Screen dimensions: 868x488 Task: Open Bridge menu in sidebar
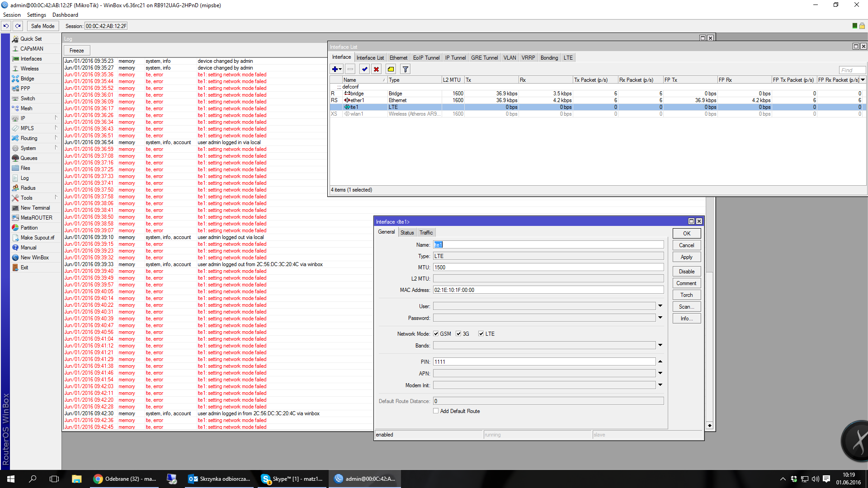pos(27,79)
